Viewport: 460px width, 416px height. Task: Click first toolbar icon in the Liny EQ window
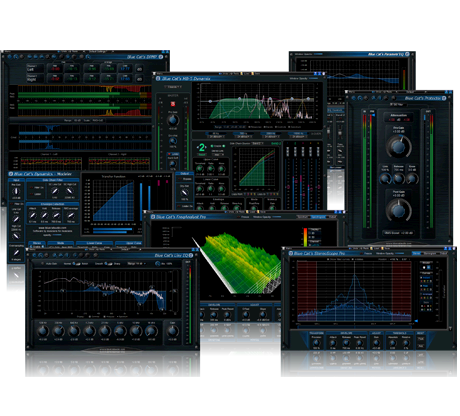point(34,255)
